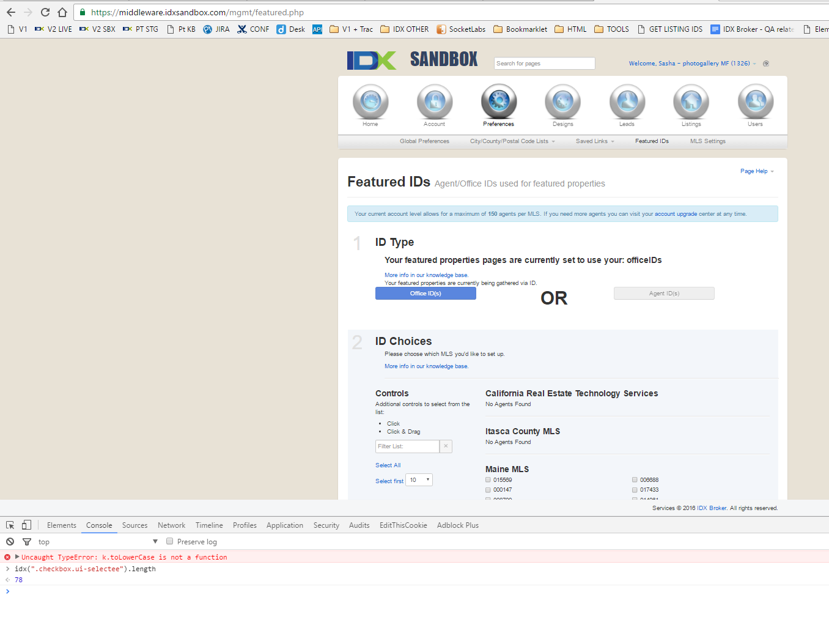Clear the console with the clear icon

tap(10, 542)
